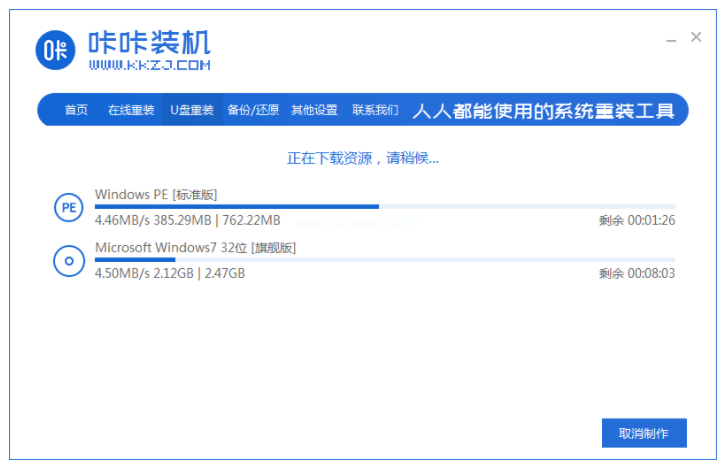Viewport: 723px width, 464px height.
Task: Click the WWW.KKZJ.COM website text
Action: (x=149, y=65)
